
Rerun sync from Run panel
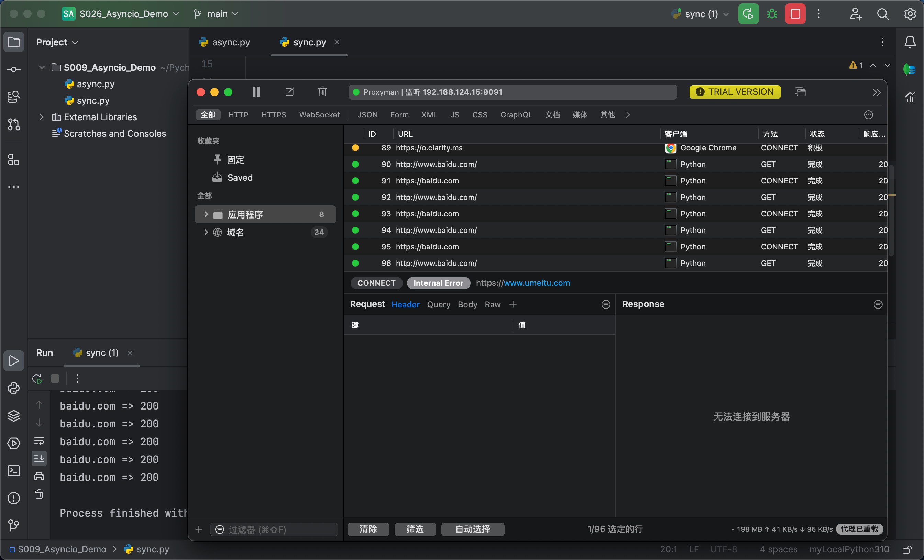click(x=37, y=379)
